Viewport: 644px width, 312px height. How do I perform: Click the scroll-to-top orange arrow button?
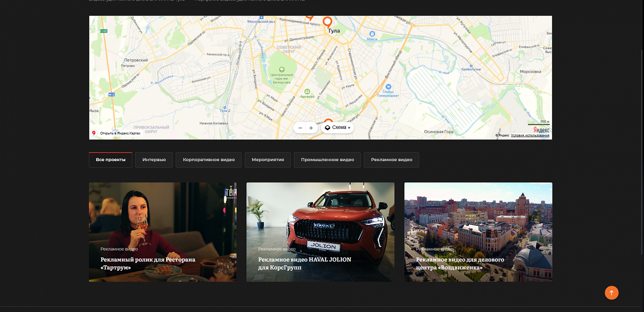[x=611, y=293]
